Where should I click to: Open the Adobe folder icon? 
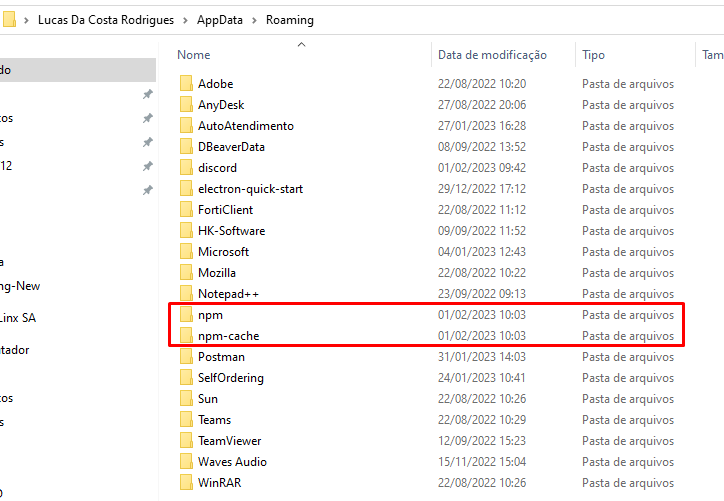(x=186, y=84)
